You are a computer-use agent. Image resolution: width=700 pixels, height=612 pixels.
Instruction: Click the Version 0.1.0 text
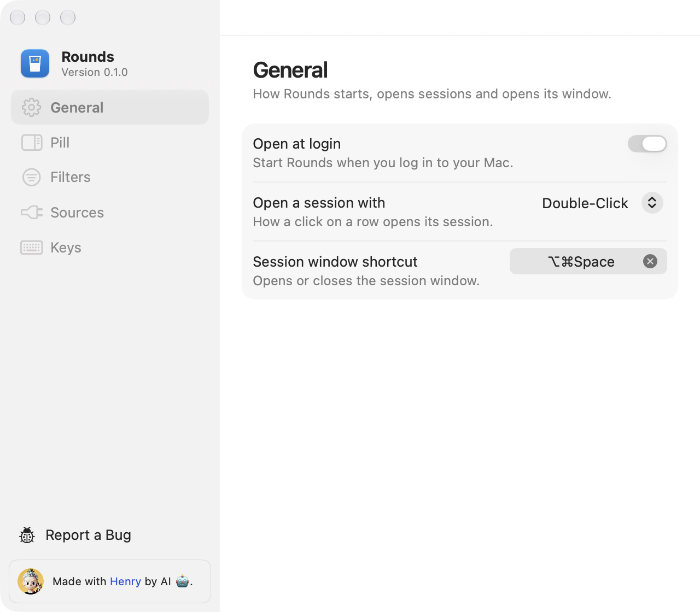tap(95, 72)
